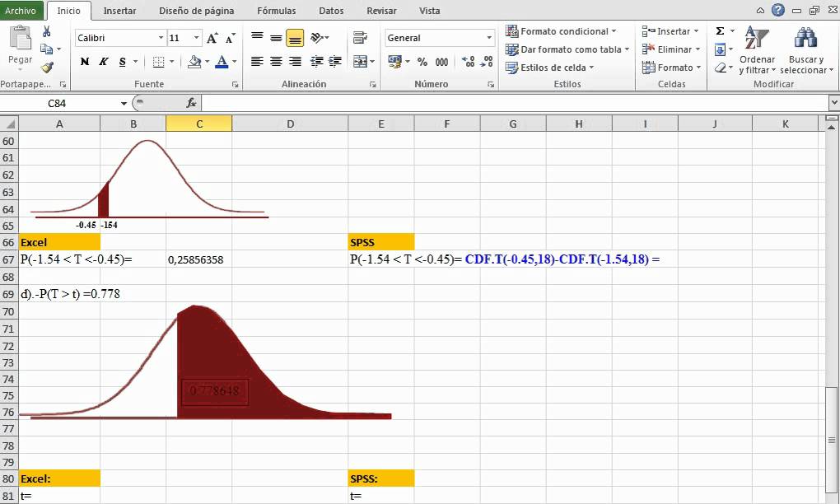Select column C header
Viewport: 840px width, 504px height.
[198, 124]
